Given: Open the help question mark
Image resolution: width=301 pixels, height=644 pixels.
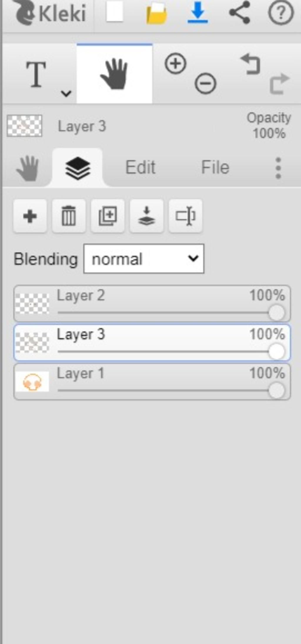Looking at the screenshot, I should (281, 13).
